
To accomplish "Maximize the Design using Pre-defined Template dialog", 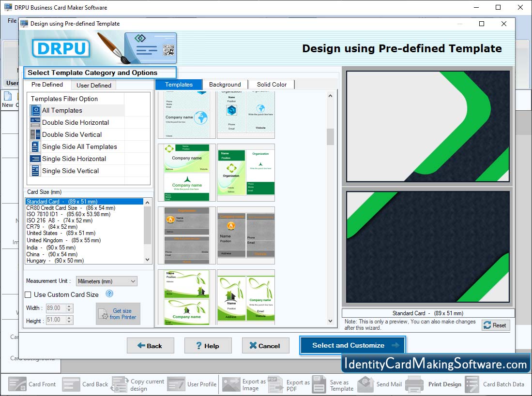I will click(482, 24).
